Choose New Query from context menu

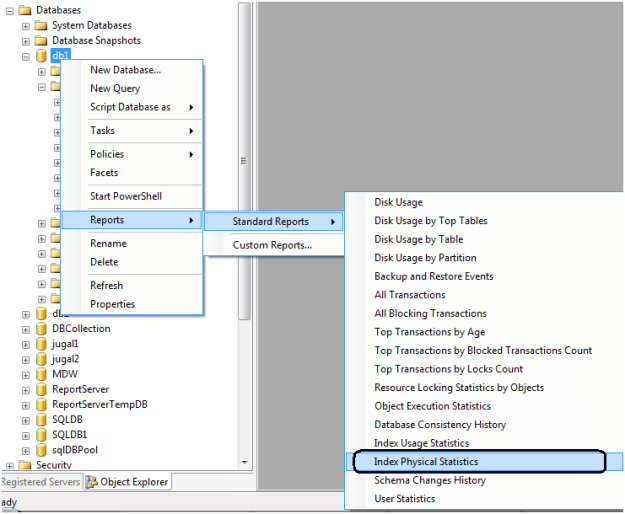[x=115, y=88]
